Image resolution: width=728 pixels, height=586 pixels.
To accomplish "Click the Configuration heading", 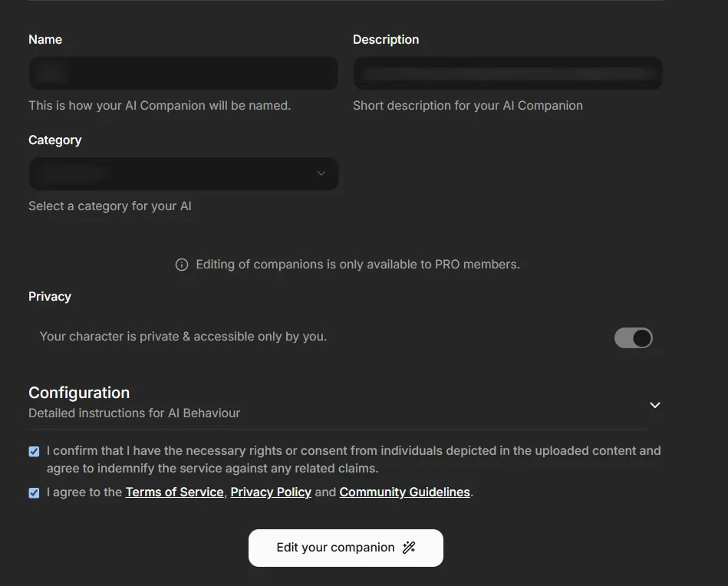I will tap(79, 393).
